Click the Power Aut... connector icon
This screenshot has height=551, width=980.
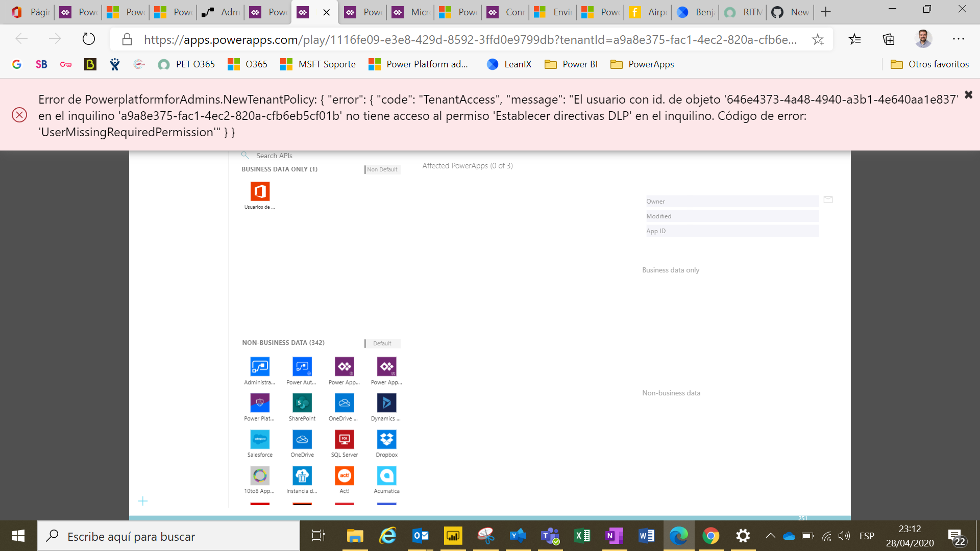pos(302,366)
